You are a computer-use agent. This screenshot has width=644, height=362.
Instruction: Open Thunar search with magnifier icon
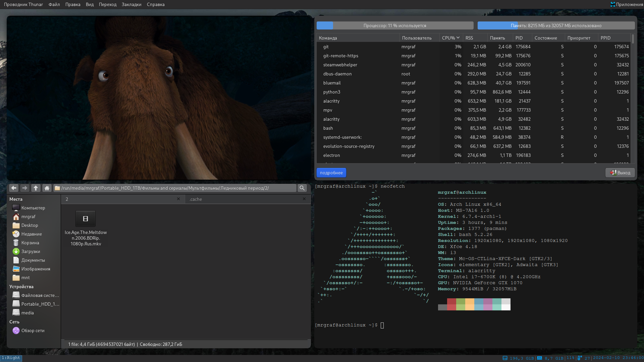302,188
